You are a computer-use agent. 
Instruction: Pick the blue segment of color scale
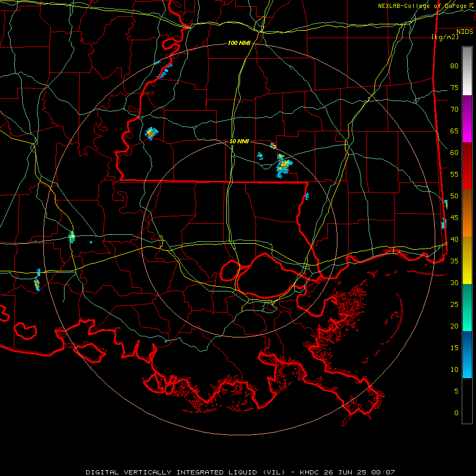467,354
